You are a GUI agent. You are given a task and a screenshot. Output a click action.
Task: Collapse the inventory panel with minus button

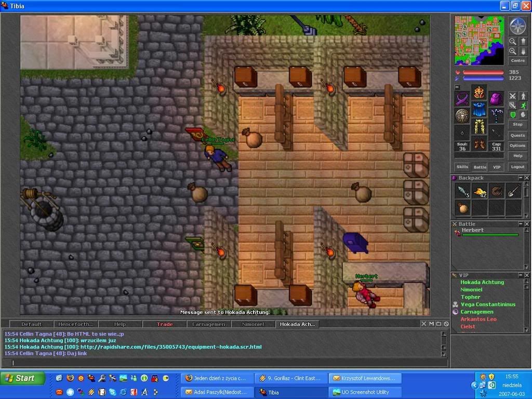[457, 87]
